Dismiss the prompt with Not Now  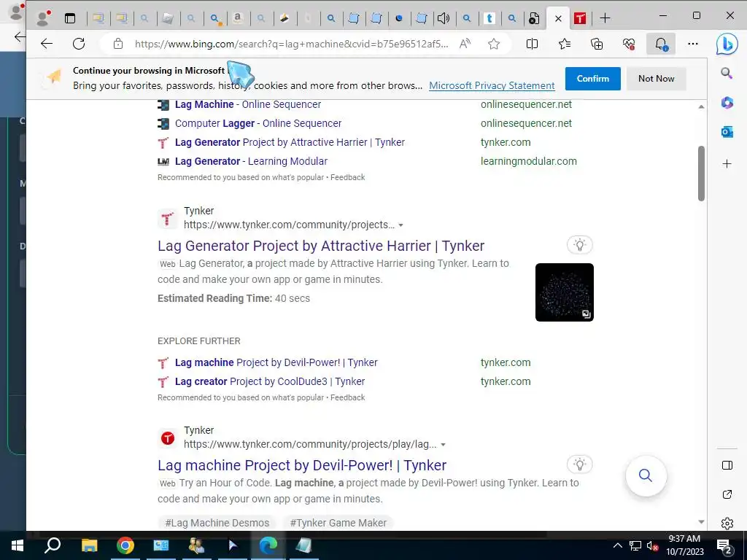pos(656,79)
